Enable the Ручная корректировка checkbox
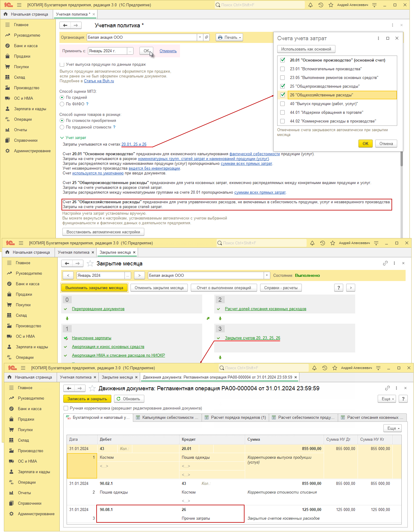 coord(66,408)
